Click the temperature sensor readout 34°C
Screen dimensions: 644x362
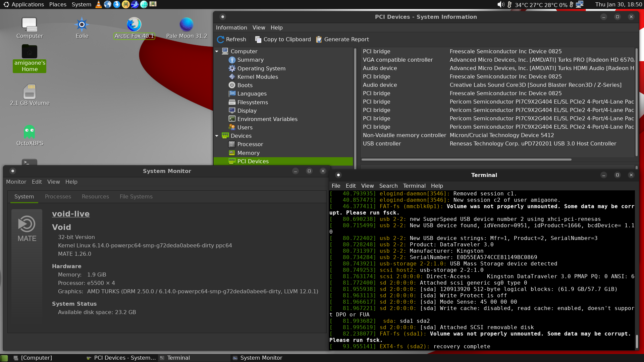521,5
